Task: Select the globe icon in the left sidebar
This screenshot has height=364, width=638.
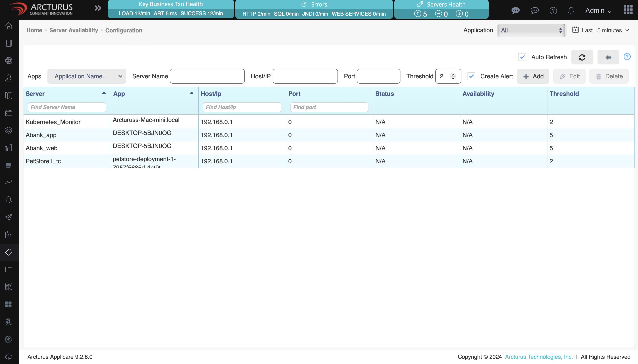Action: (8, 61)
